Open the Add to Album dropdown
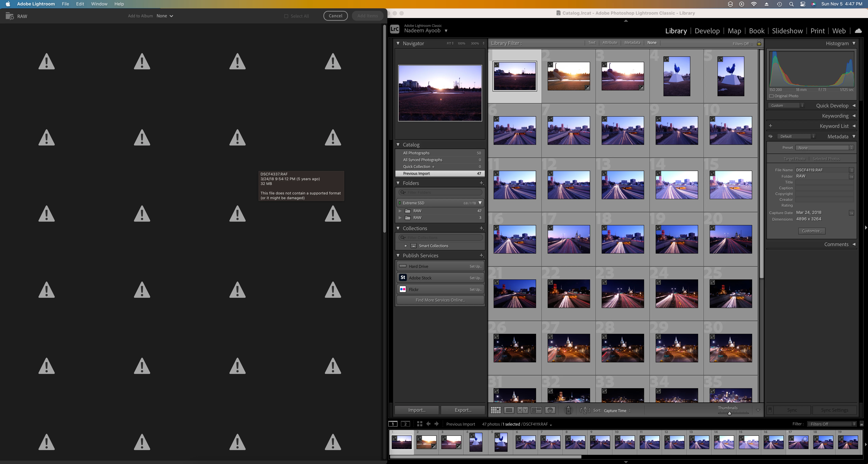Viewport: 868px width, 464px height. click(x=165, y=16)
